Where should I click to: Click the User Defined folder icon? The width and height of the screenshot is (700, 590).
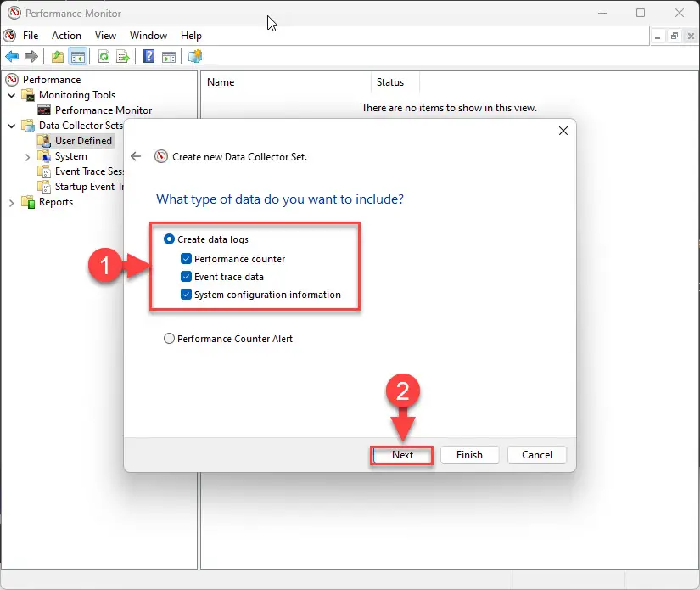point(44,141)
